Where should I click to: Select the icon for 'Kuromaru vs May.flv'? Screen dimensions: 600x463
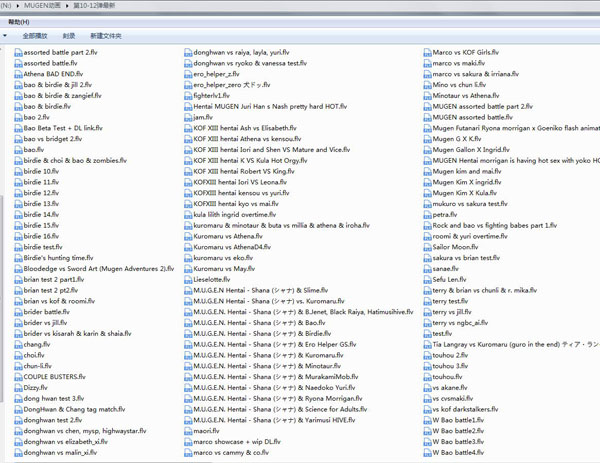tap(188, 269)
